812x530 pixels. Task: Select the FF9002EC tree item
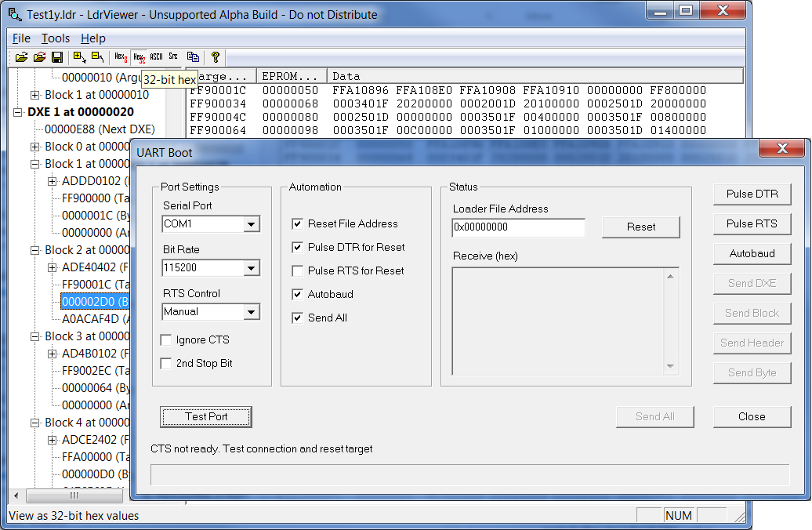tap(96, 371)
